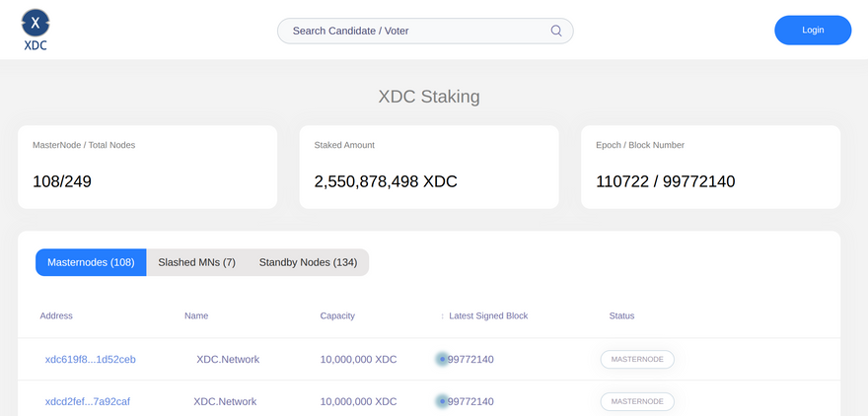Click MASTERNODE status badge in second row
Image resolution: width=868 pixels, height=416 pixels.
(637, 402)
